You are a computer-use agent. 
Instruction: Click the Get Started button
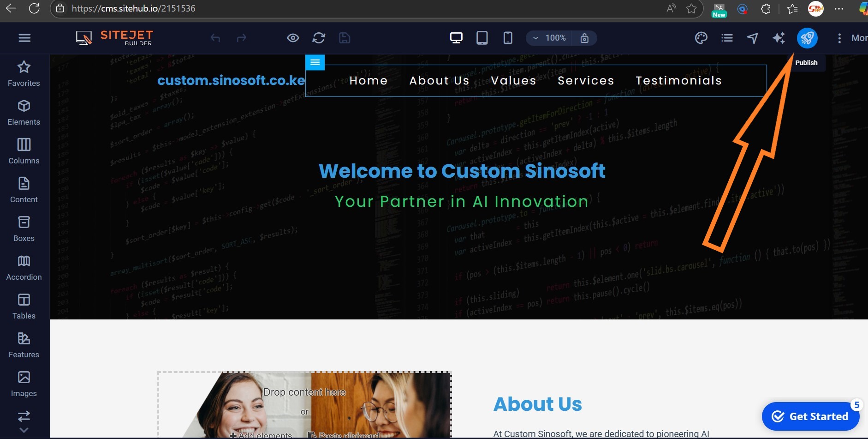(810, 416)
